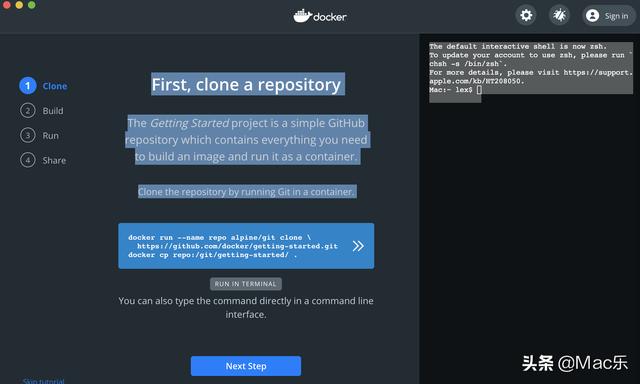This screenshot has width=640, height=384.
Task: Click the Next Step button
Action: pyautogui.click(x=246, y=366)
